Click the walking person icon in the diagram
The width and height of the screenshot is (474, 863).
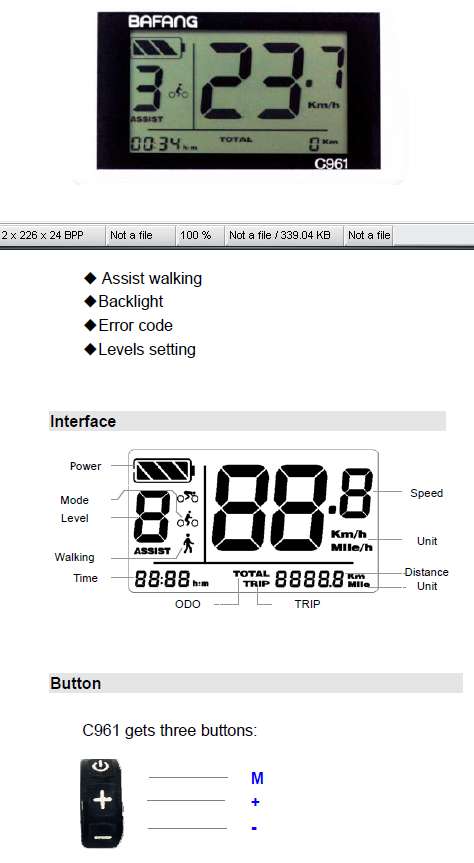[188, 544]
